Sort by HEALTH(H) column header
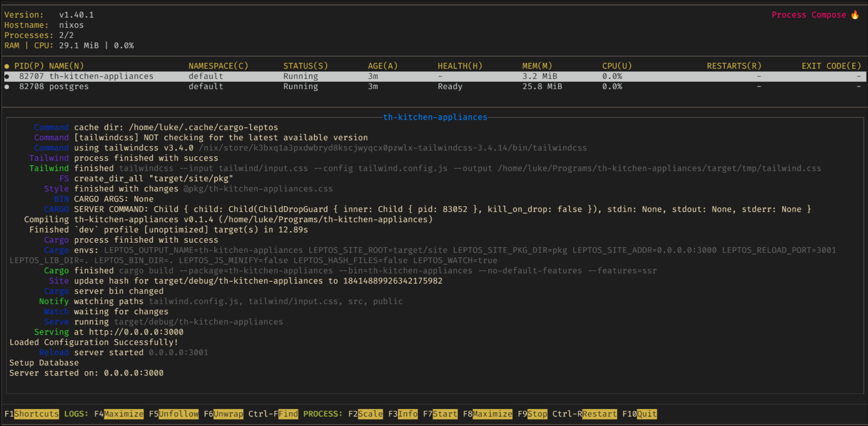The height and width of the screenshot is (426, 868). tap(460, 66)
